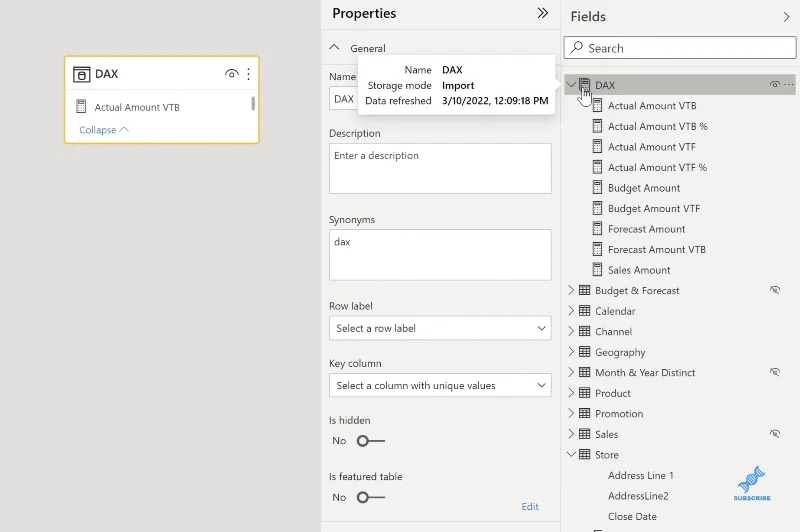The image size is (800, 532).
Task: Collapse the DAX table in Fields
Action: (x=571, y=85)
